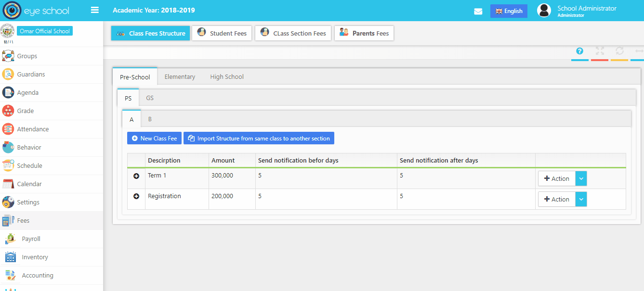Expand the Registration row details
The width and height of the screenshot is (644, 291).
(x=136, y=197)
